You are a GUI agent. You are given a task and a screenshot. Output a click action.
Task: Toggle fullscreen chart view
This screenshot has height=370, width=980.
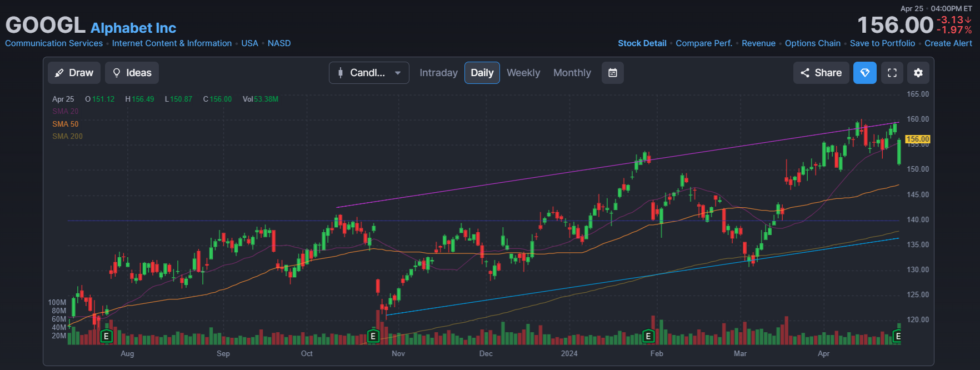pyautogui.click(x=892, y=73)
